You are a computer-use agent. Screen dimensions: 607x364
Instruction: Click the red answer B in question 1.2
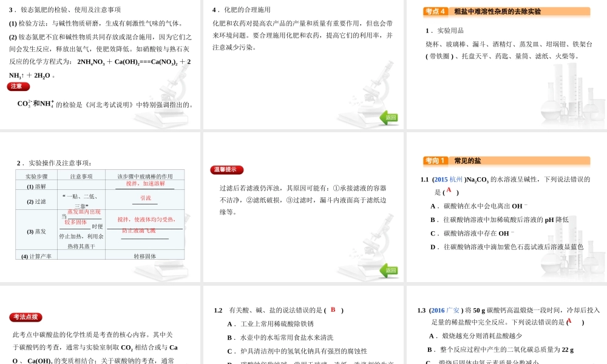pos(333,309)
